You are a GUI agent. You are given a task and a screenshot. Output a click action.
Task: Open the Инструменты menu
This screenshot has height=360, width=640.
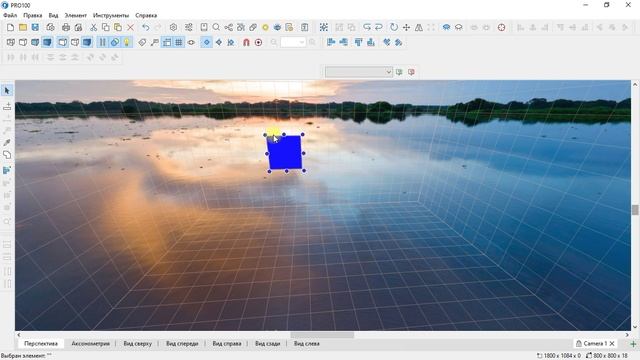[x=111, y=15]
